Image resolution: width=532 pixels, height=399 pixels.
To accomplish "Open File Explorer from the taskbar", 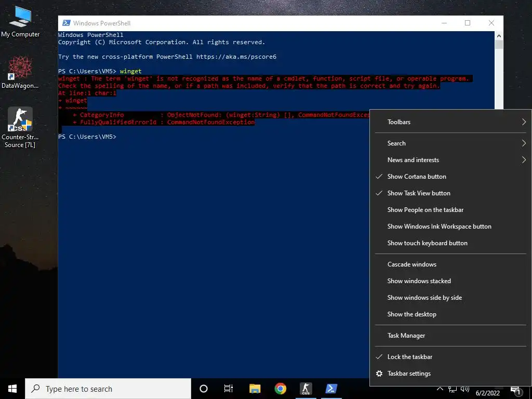I will (x=255, y=389).
